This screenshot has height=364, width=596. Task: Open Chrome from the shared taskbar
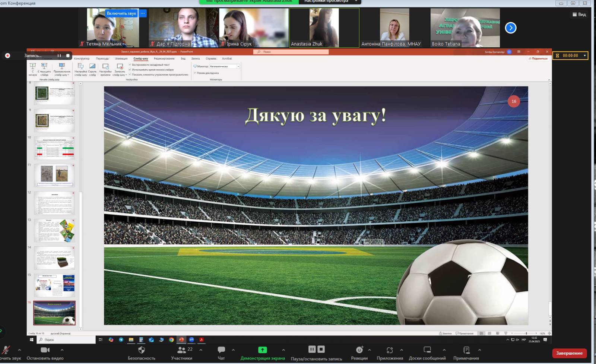pyautogui.click(x=171, y=339)
